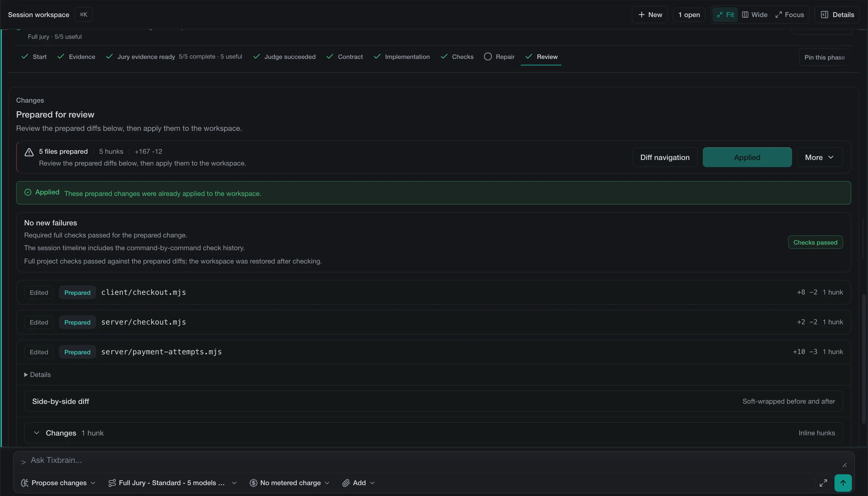868x496 pixels.
Task: Click the Diff navigation button
Action: coord(665,157)
